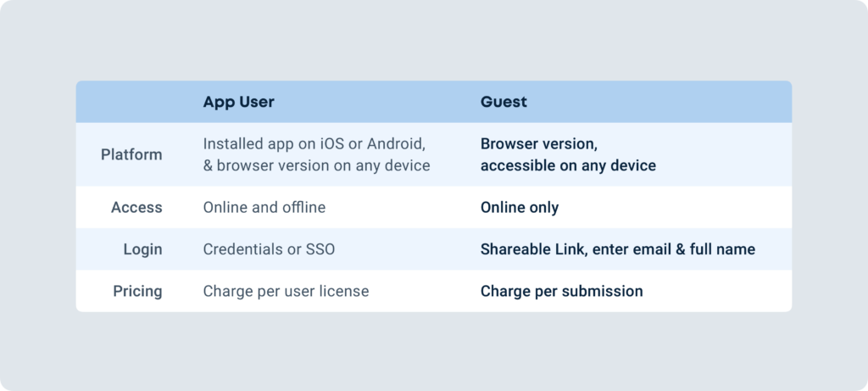
Task: Click the "App User" column header
Action: [x=238, y=102]
